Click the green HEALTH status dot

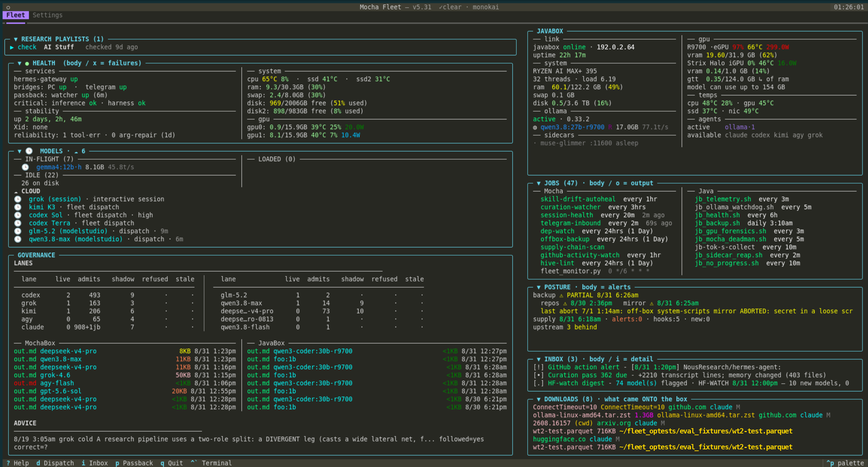click(x=27, y=64)
